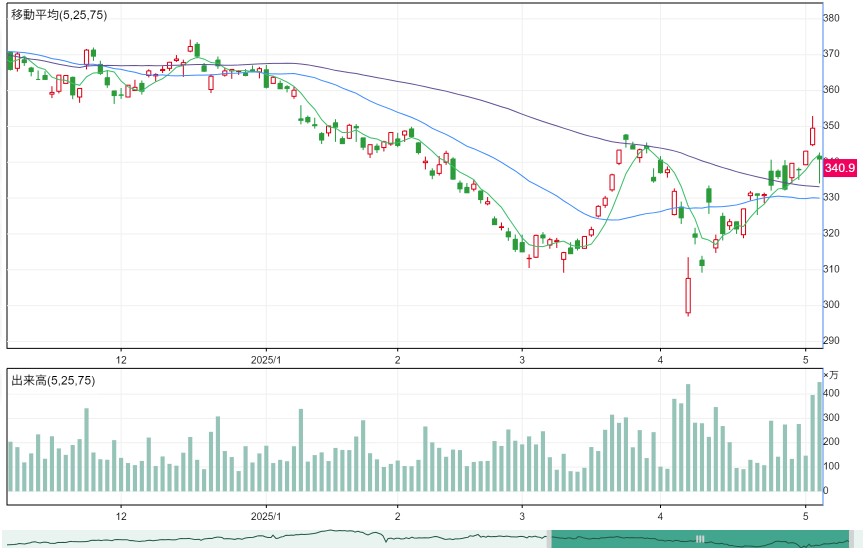
Task: Click the rightmost volume bar
Action: coord(820,436)
